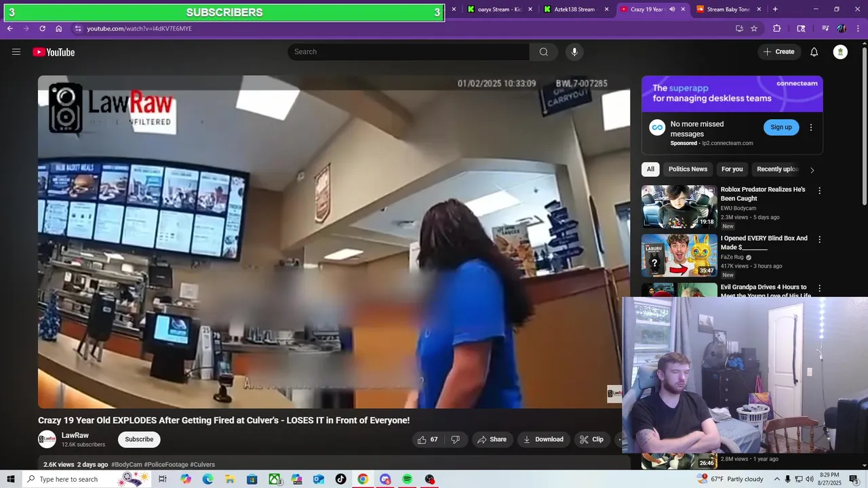Viewport: 868px width, 488px height.
Task: Mute the Crazy 19 Year tab audio
Action: (672, 9)
